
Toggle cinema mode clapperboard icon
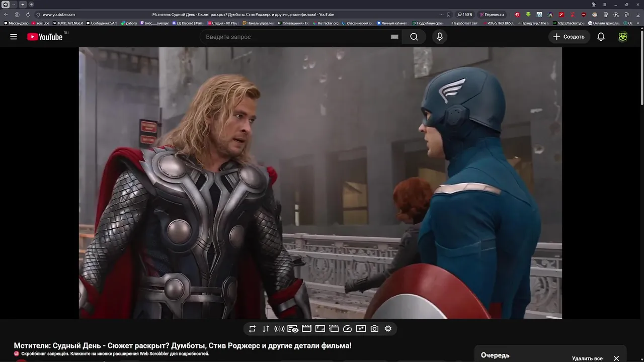coord(306,329)
